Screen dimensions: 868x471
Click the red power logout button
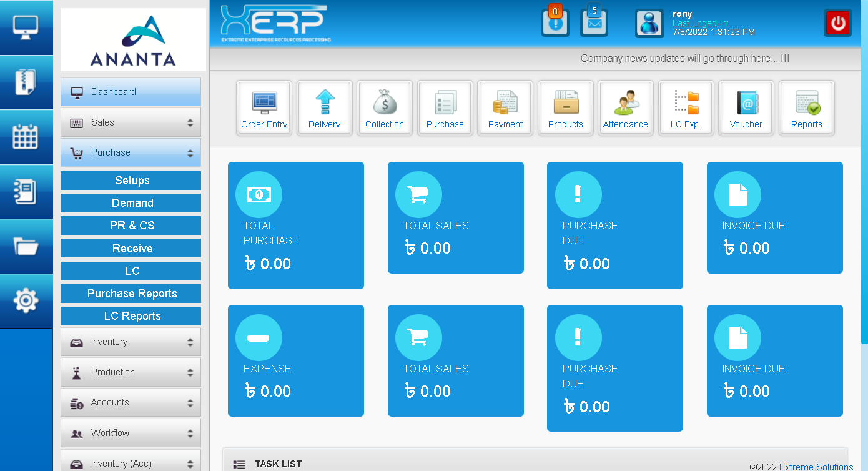837,24
